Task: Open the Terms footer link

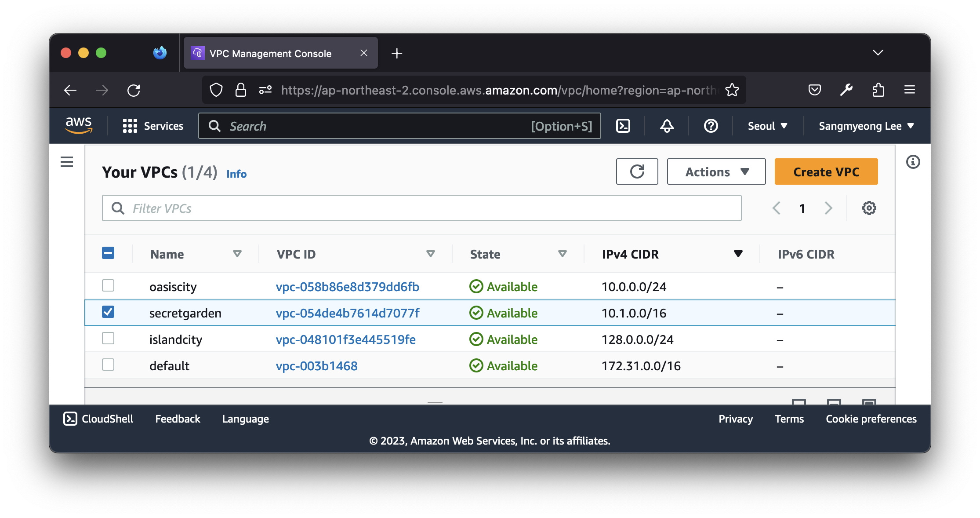Action: pos(789,419)
